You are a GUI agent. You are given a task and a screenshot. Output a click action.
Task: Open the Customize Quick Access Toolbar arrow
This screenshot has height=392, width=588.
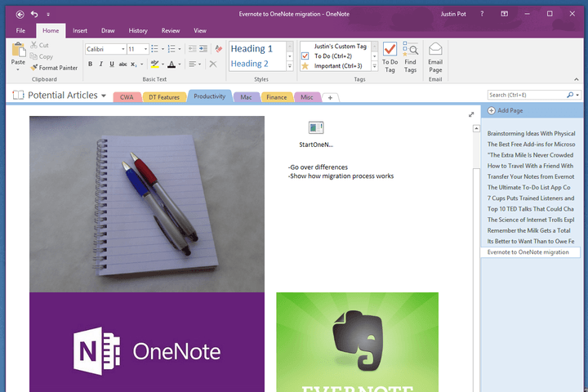coord(48,15)
